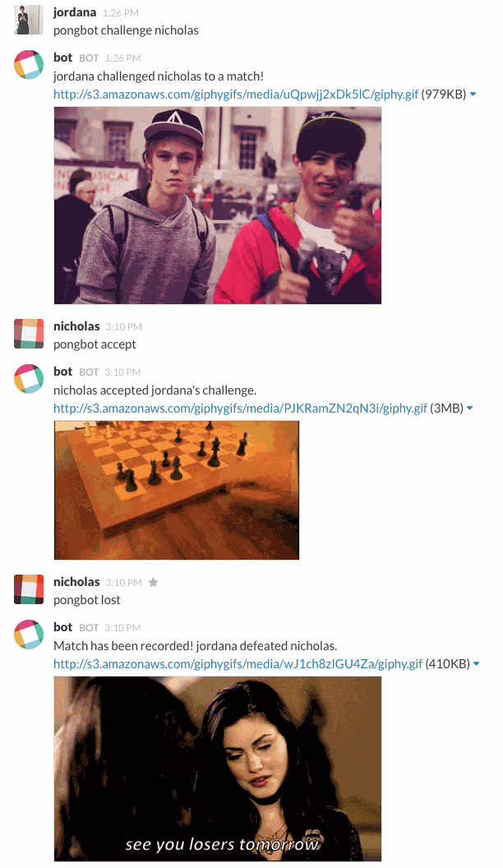
Task: Open the two boys challenge gif image
Action: [x=218, y=205]
